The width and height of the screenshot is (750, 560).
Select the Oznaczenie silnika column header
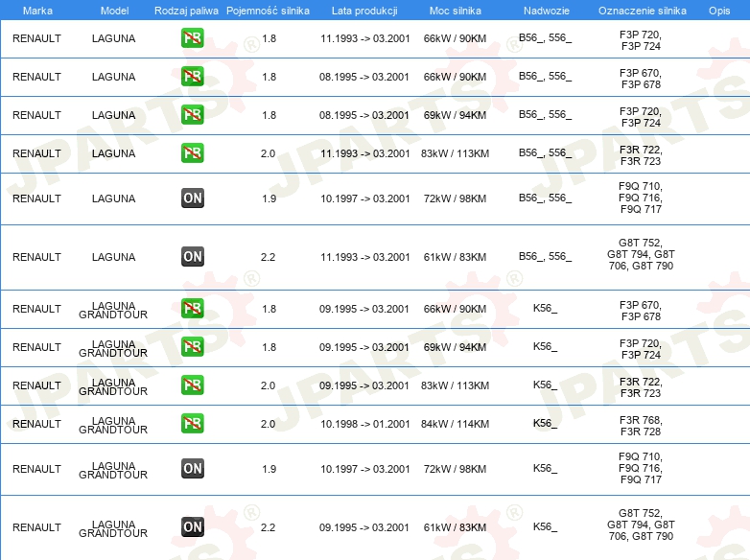tap(643, 11)
